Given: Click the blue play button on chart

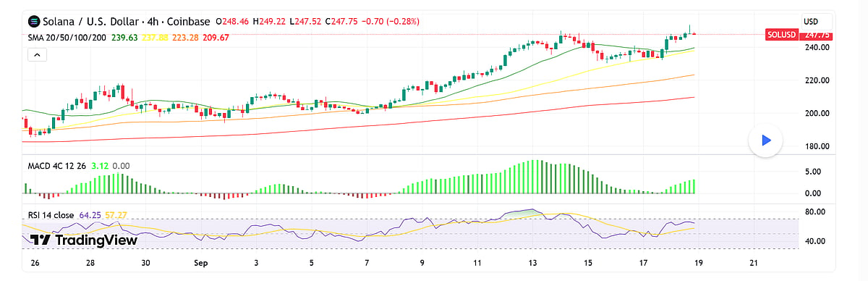Looking at the screenshot, I should click(766, 140).
